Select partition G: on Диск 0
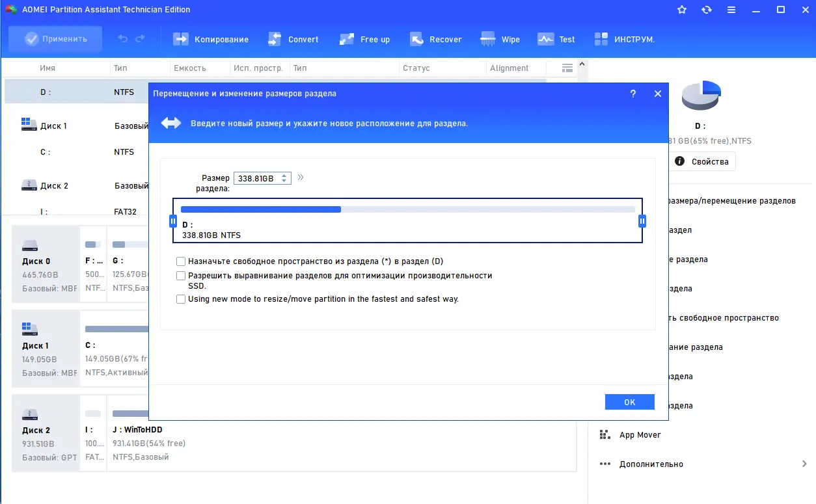This screenshot has height=504, width=816. point(129,264)
